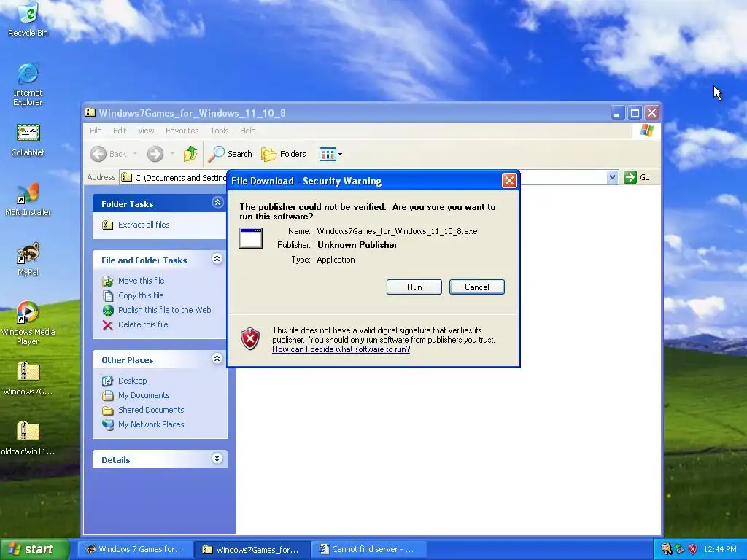Click the 12:44 PM clock
This screenshot has height=560, width=747.
[x=720, y=550]
